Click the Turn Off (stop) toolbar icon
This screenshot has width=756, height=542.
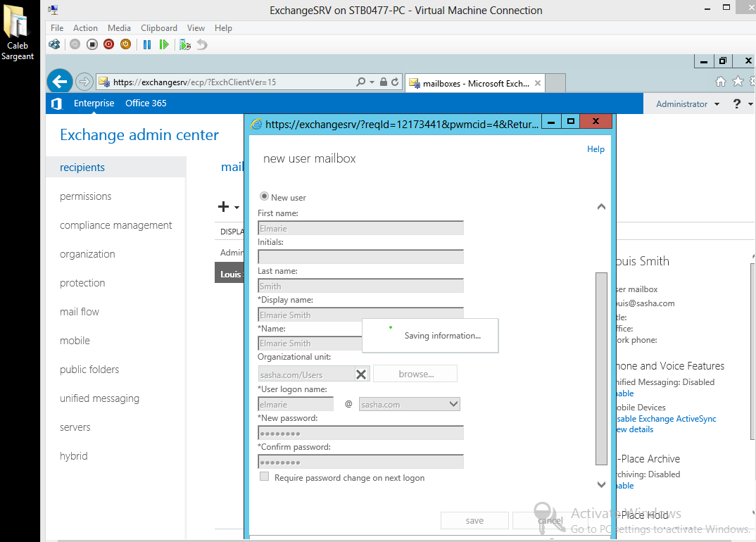coord(92,44)
